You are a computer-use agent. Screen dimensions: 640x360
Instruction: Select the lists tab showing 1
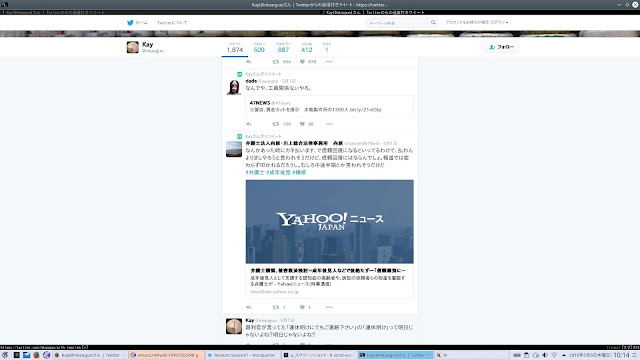(x=327, y=48)
